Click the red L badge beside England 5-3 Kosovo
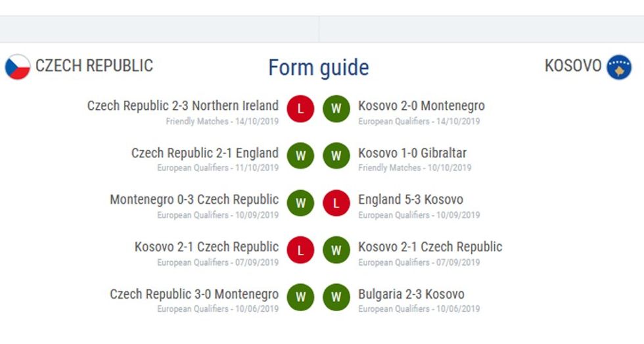Image resolution: width=644 pixels, height=344 pixels. pos(336,204)
